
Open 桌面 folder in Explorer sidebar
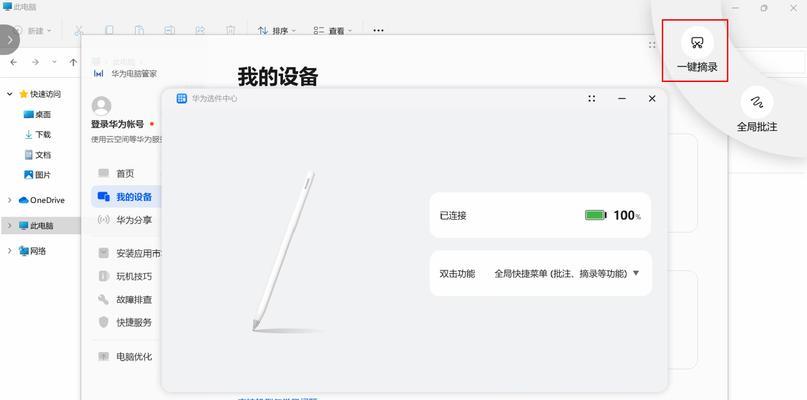click(x=38, y=114)
